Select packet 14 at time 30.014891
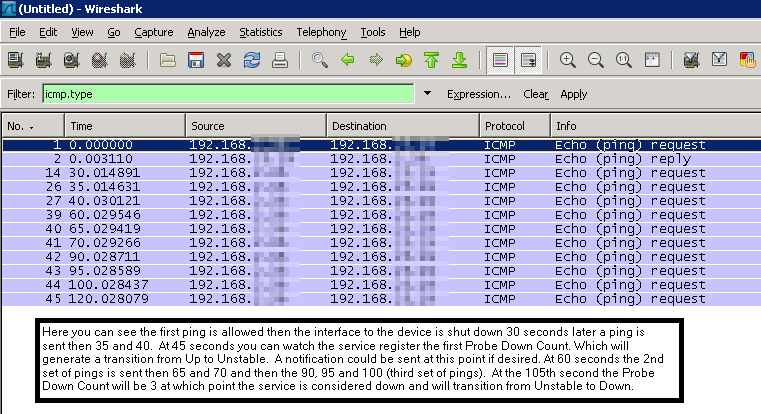 pos(381,173)
